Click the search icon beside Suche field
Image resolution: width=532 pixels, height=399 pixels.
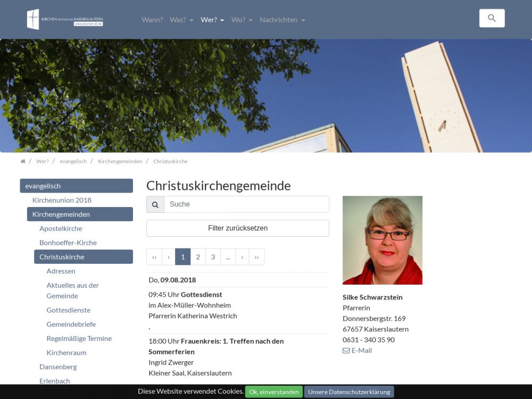[155, 204]
